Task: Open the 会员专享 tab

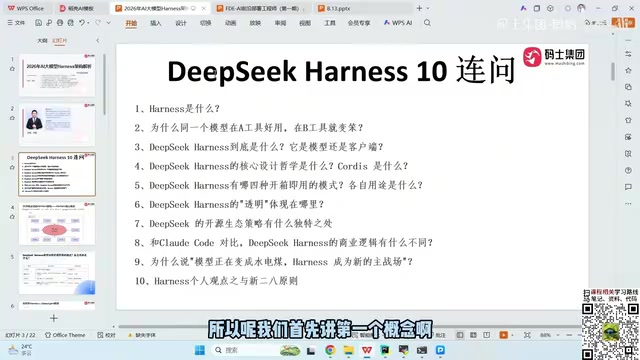Action: [x=359, y=23]
